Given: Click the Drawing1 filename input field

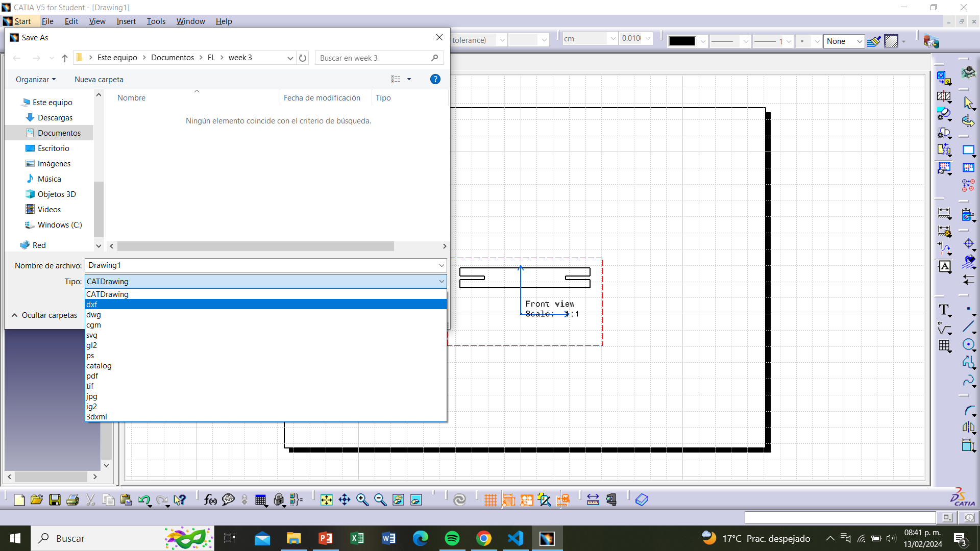Looking at the screenshot, I should point(264,264).
